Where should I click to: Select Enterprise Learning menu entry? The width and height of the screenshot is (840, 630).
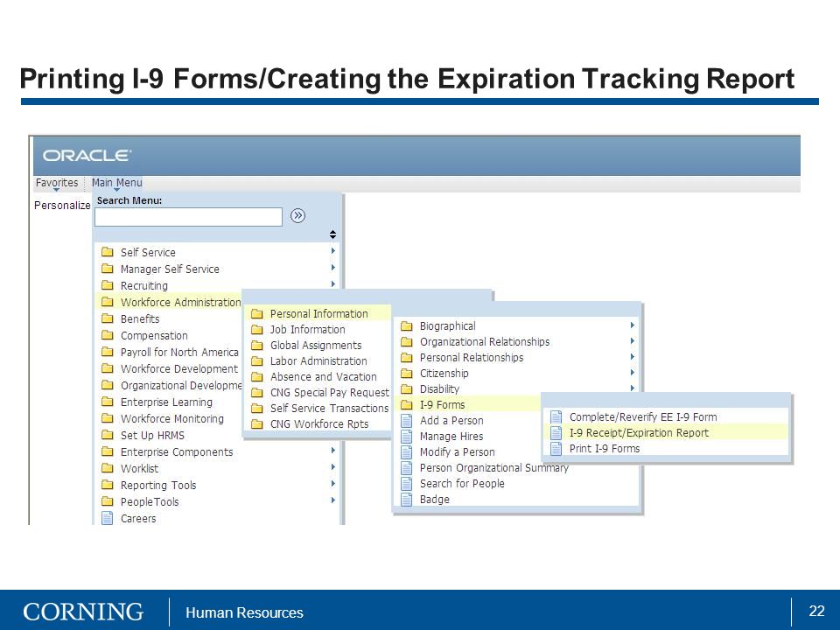pos(166,402)
